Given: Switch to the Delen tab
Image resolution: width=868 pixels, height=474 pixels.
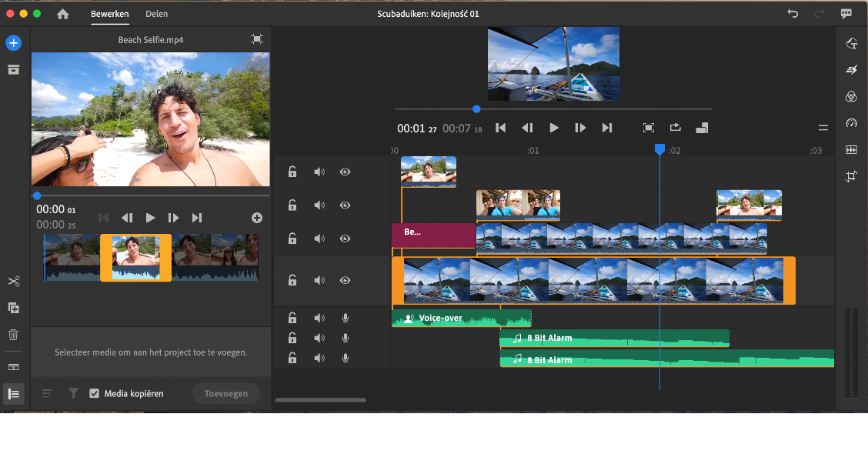Looking at the screenshot, I should coord(156,14).
